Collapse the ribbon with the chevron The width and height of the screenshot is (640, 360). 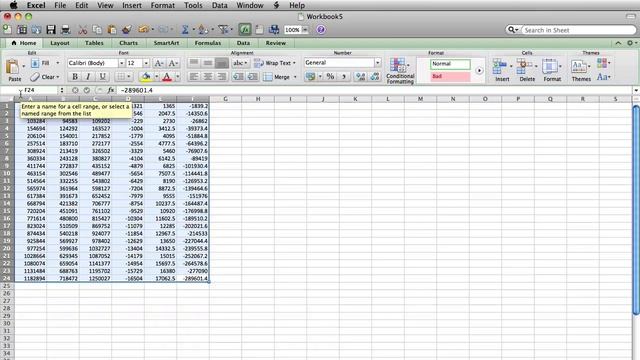point(618,43)
